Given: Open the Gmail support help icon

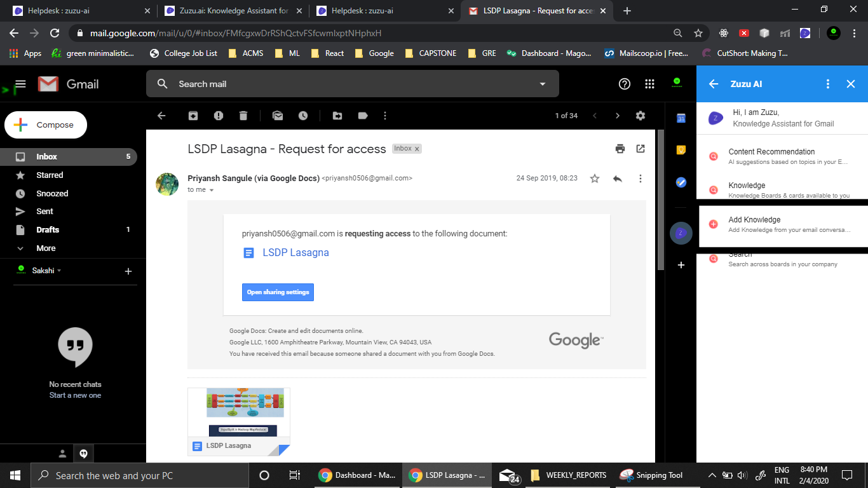Looking at the screenshot, I should tap(625, 84).
